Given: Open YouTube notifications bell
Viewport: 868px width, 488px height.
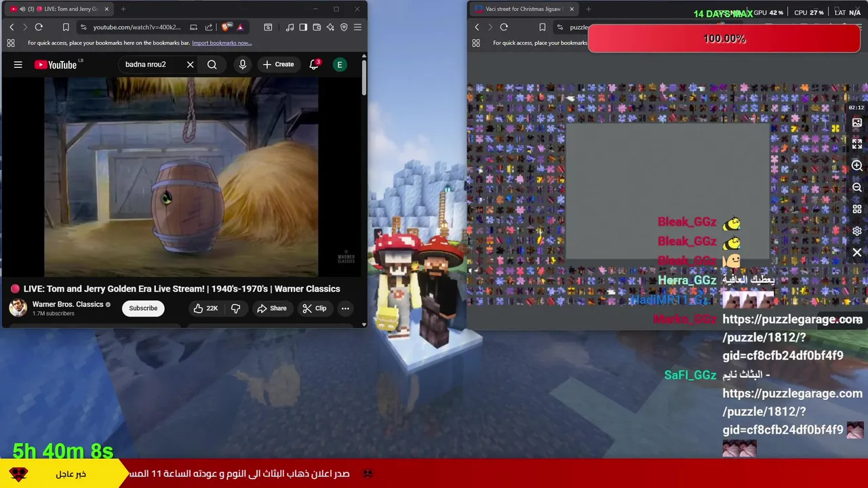Looking at the screenshot, I should (x=314, y=64).
